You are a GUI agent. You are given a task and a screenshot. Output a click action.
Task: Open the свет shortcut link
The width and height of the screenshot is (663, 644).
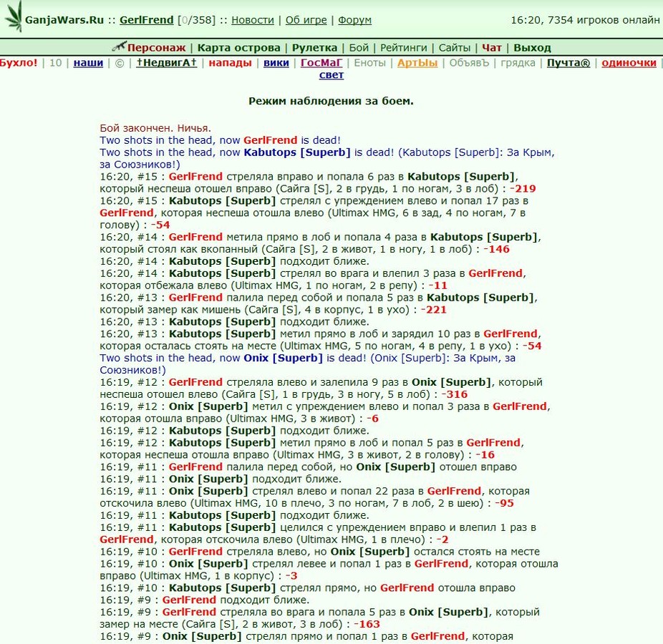click(331, 75)
